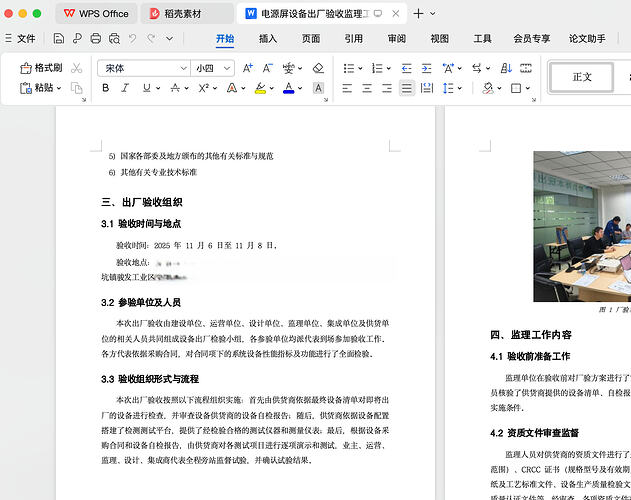
Task: Center align text
Action: pyautogui.click(x=367, y=88)
